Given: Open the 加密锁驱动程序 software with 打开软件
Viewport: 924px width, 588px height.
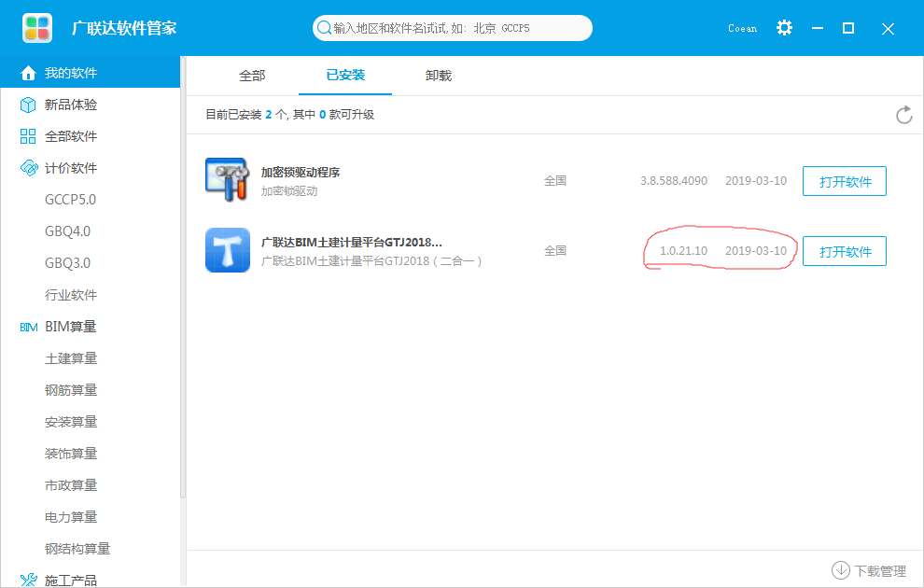Looking at the screenshot, I should point(845,181).
